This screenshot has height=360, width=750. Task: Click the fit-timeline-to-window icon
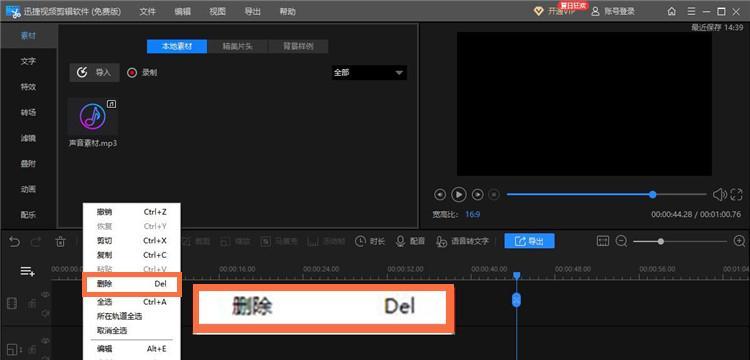[x=603, y=241]
